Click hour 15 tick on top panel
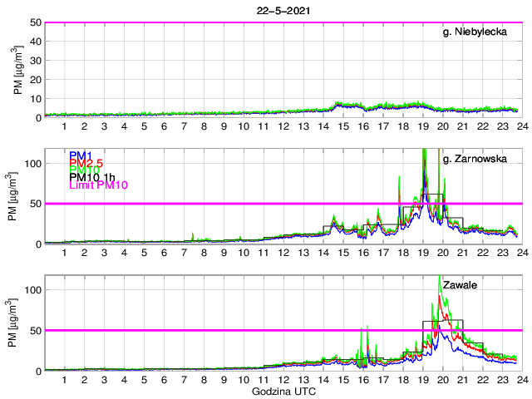The width and height of the screenshot is (532, 399). point(342,126)
